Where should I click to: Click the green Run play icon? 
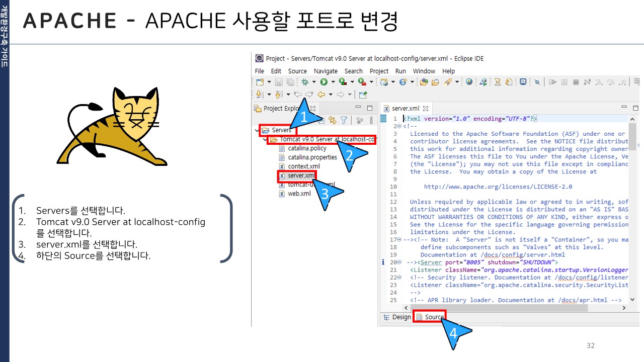324,82
